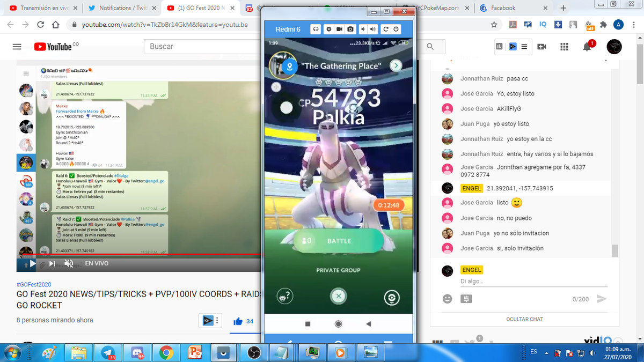Open the YouTube account avatar menu
644x362 pixels.
click(614, 47)
